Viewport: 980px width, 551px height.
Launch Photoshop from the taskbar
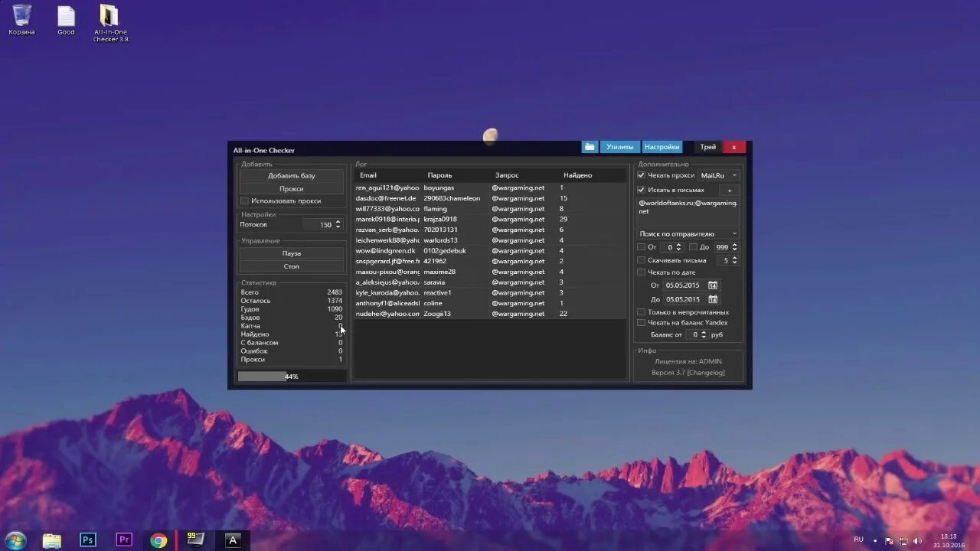(x=88, y=540)
